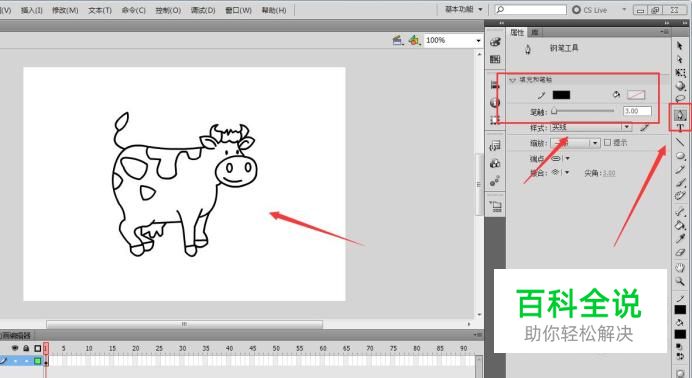This screenshot has height=378, width=692.
Task: Toggle visibility dot of the layer row
Action: [15, 361]
